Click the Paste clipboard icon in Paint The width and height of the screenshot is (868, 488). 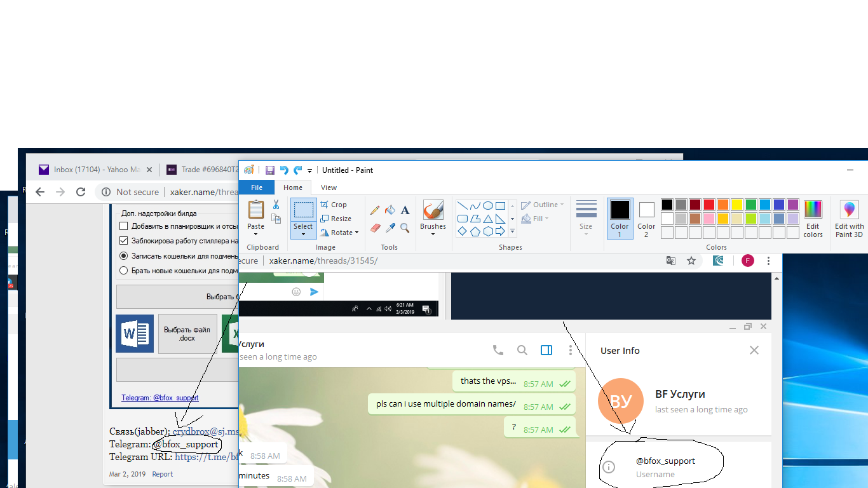[256, 210]
